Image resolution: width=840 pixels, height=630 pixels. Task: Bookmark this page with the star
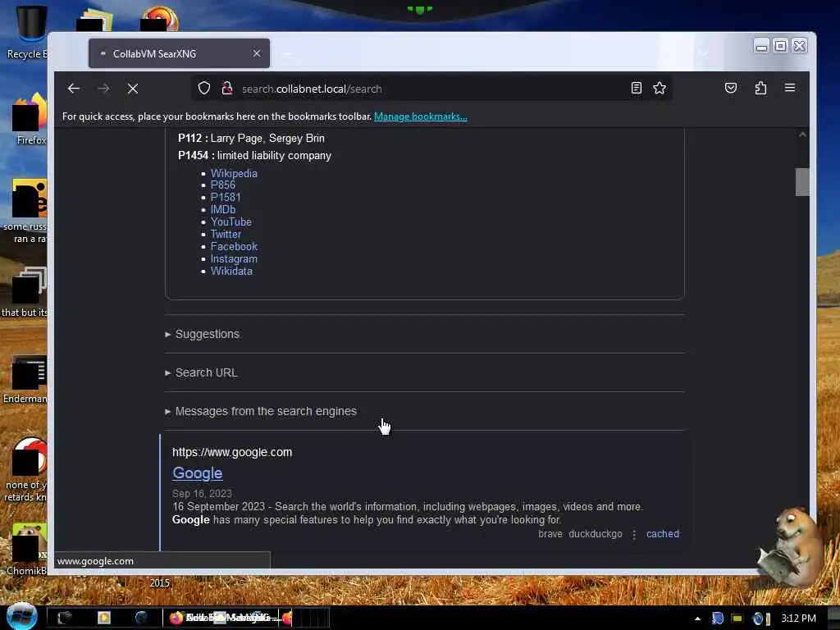tap(660, 88)
